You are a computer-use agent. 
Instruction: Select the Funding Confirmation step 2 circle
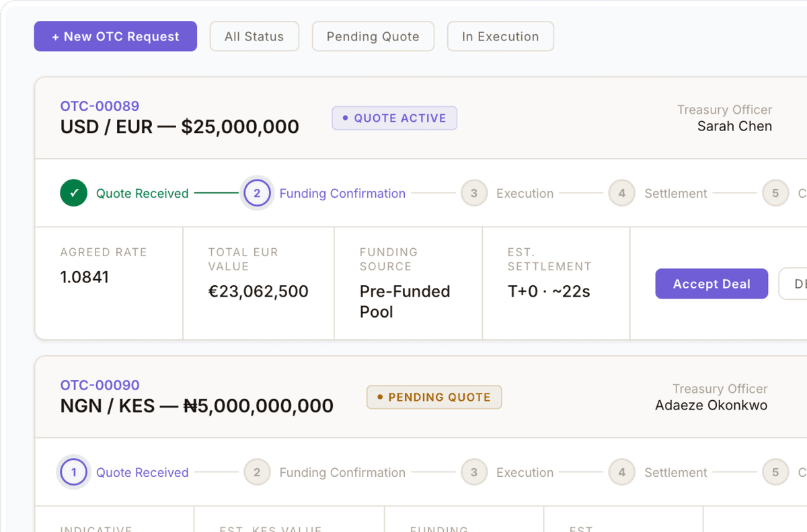click(257, 193)
